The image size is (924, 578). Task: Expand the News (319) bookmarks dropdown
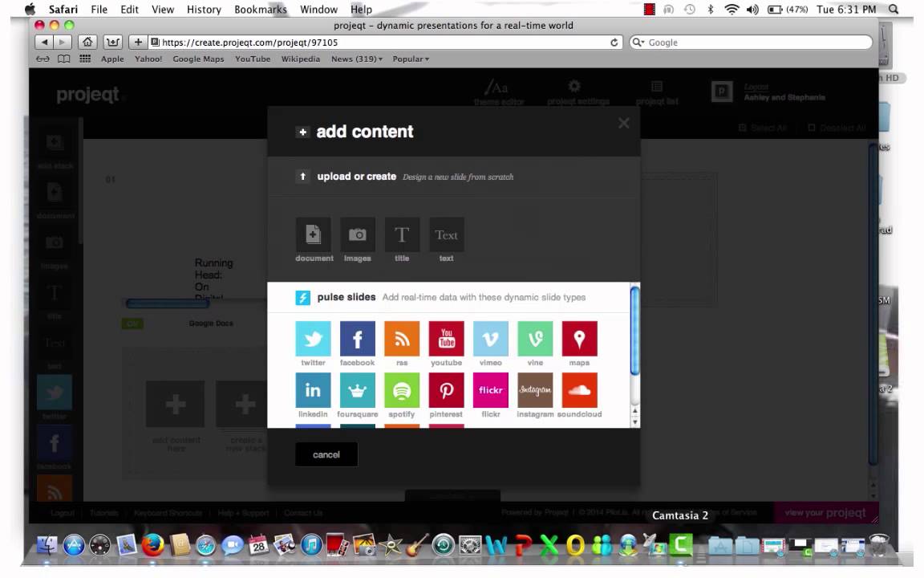click(356, 59)
